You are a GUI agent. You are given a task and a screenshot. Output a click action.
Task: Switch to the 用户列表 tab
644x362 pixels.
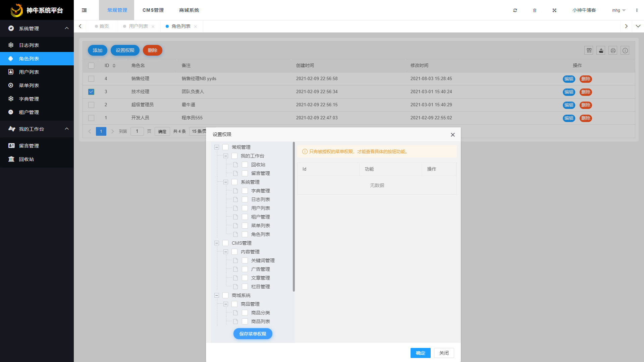click(139, 26)
